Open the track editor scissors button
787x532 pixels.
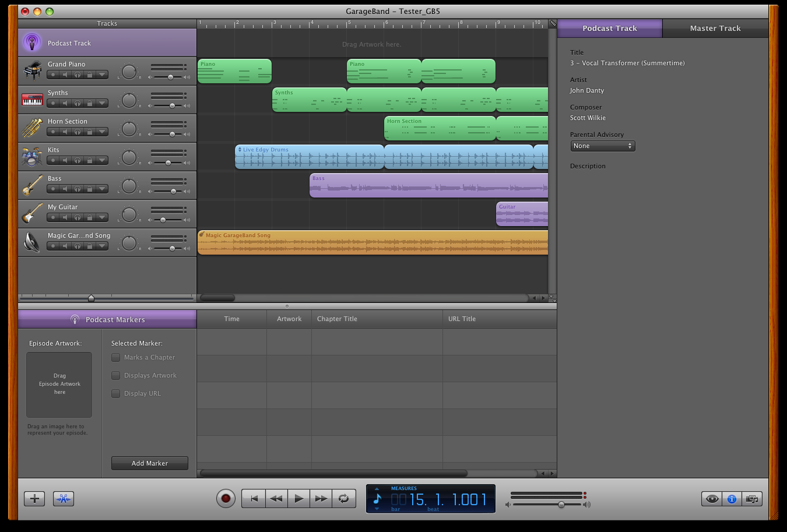64,499
